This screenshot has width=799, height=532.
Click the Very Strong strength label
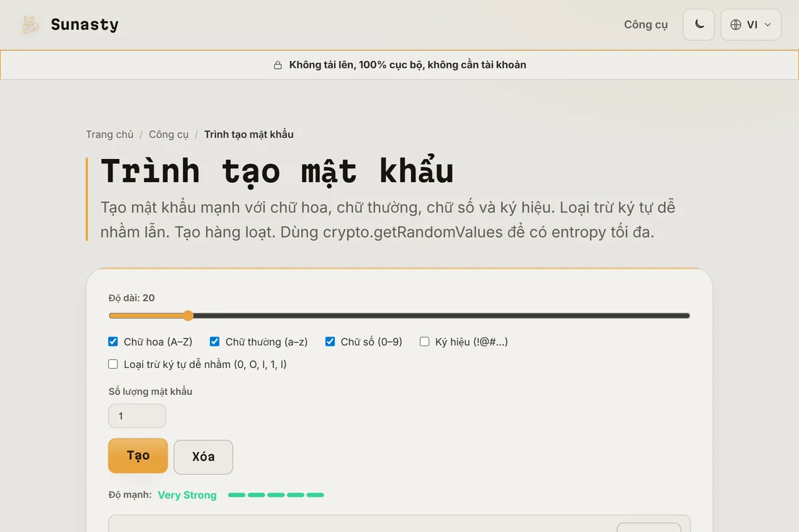pyautogui.click(x=187, y=495)
